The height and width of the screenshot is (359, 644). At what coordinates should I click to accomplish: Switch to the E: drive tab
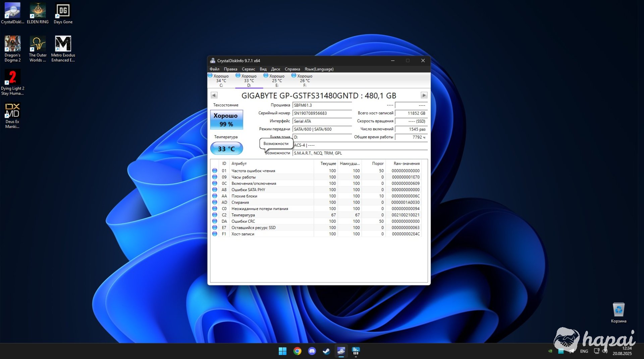(x=276, y=81)
